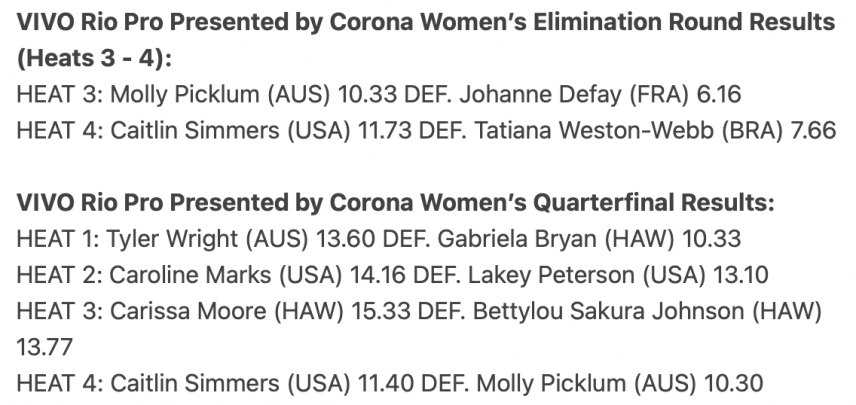Click the name Tatiana Weston-Webb (BRA)

tap(628, 130)
